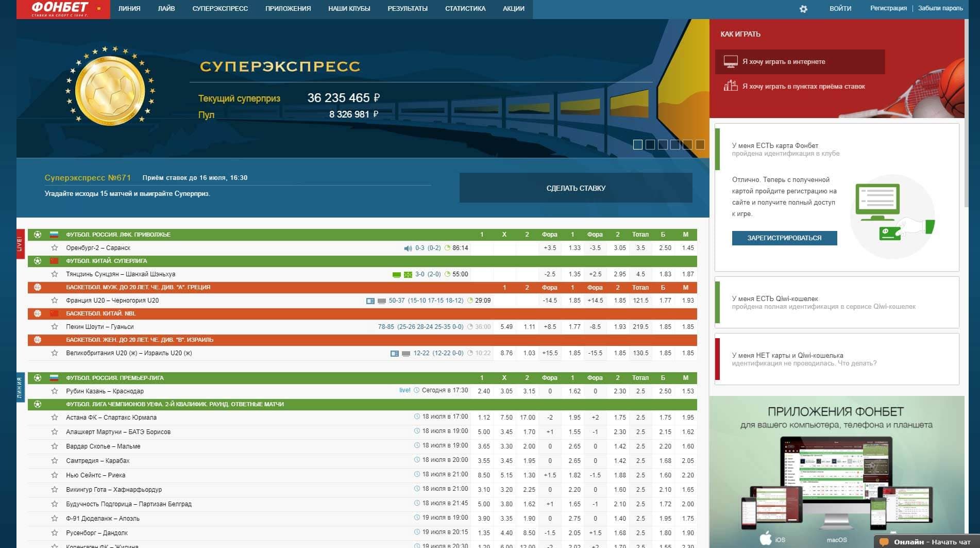The image size is (980, 548).
Task: Click gray video icon in Франция U20 row
Action: [x=382, y=301]
